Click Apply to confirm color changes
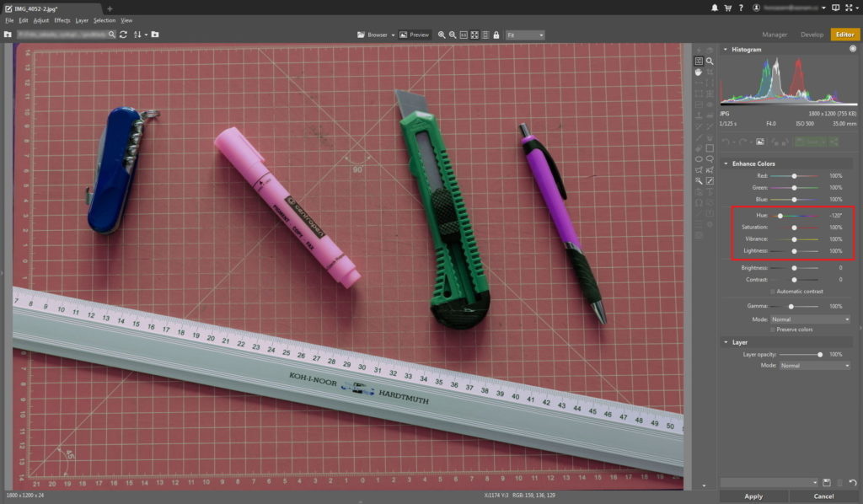 (753, 496)
